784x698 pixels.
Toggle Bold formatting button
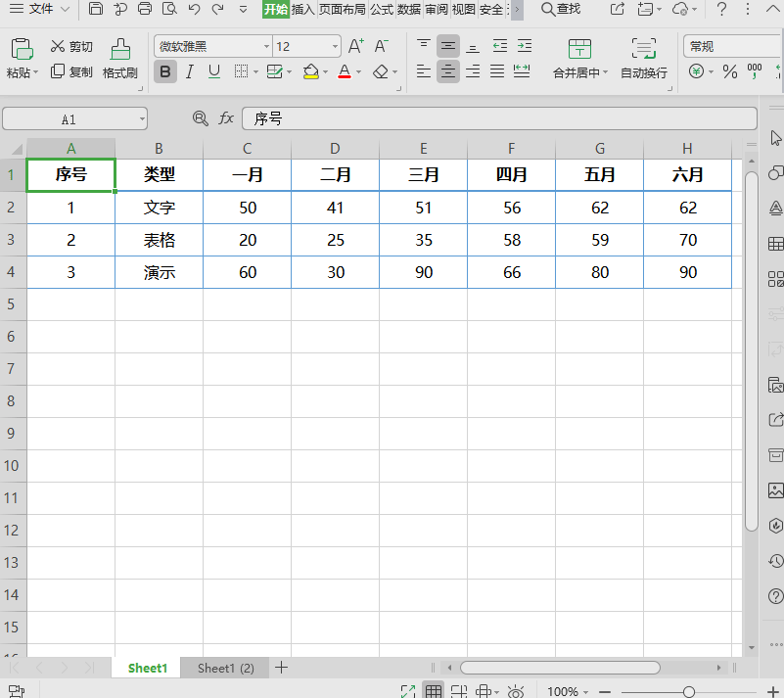[165, 72]
